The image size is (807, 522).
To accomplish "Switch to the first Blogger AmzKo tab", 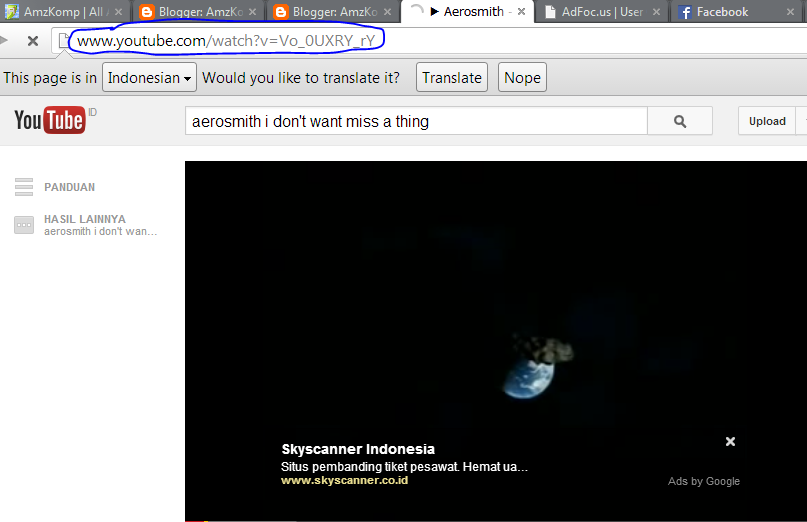I will tap(198, 12).
